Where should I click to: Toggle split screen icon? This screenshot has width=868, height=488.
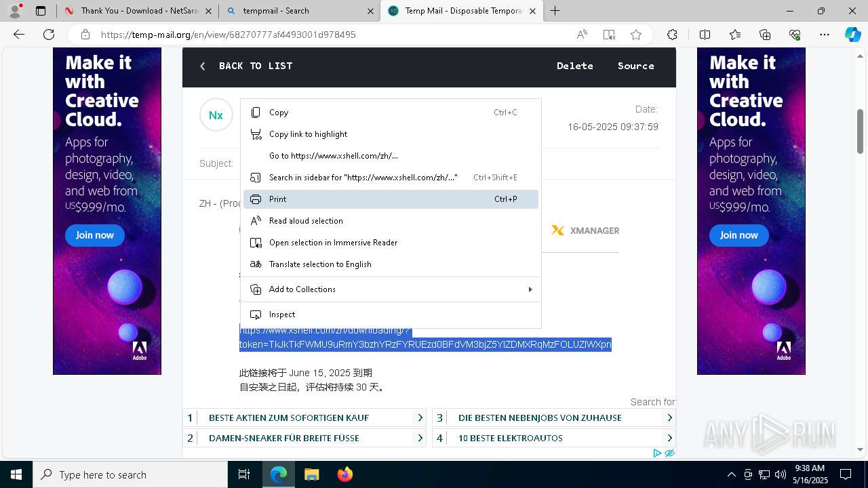(x=705, y=35)
